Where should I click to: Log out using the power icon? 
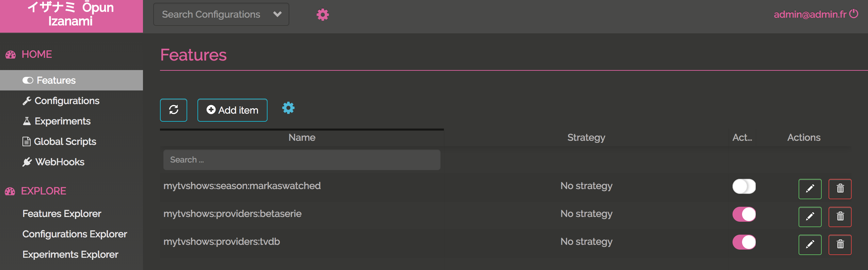coord(854,14)
